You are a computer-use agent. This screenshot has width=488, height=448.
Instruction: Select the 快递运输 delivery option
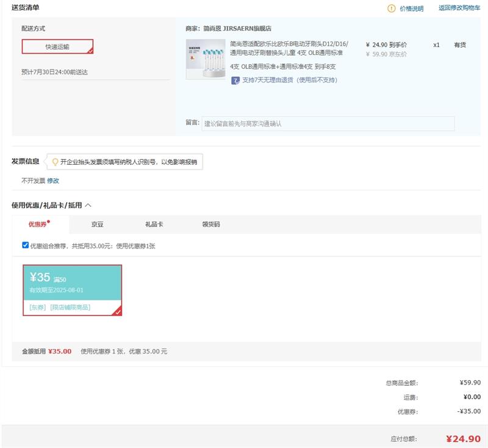[x=57, y=46]
